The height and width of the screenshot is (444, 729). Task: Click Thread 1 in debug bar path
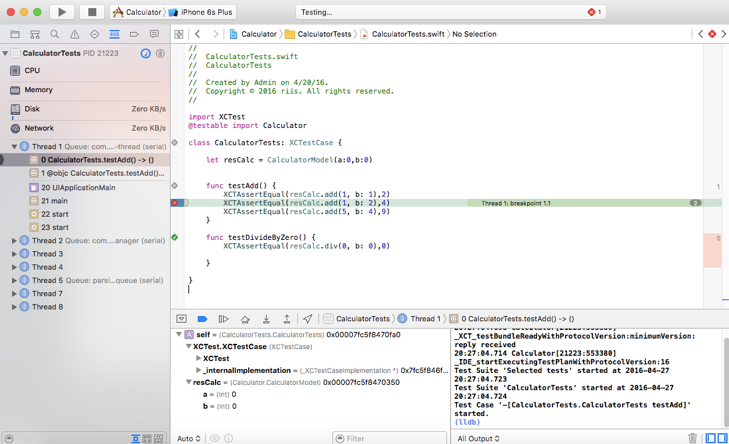pyautogui.click(x=419, y=319)
